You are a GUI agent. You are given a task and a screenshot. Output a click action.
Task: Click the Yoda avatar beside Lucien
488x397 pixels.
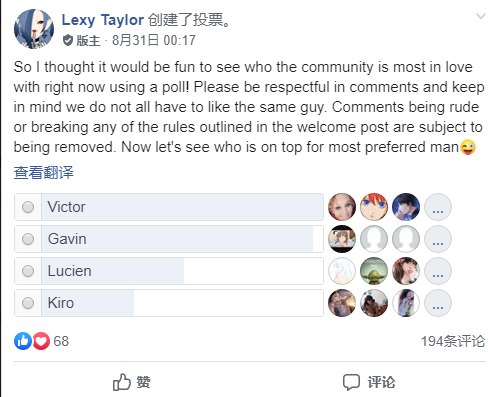pos(374,271)
